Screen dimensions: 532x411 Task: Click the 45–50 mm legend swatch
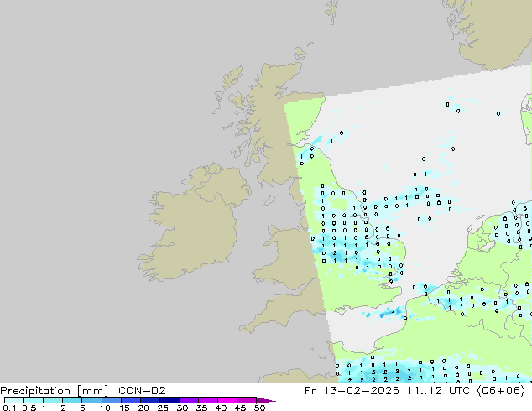[x=247, y=400]
